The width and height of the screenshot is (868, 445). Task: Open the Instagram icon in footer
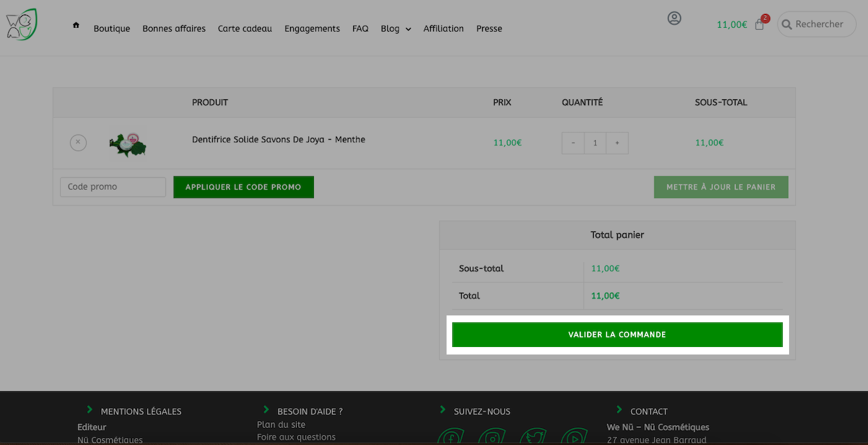(x=492, y=436)
